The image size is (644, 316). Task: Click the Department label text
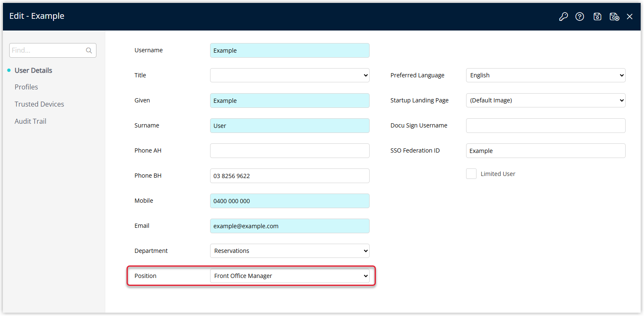151,251
